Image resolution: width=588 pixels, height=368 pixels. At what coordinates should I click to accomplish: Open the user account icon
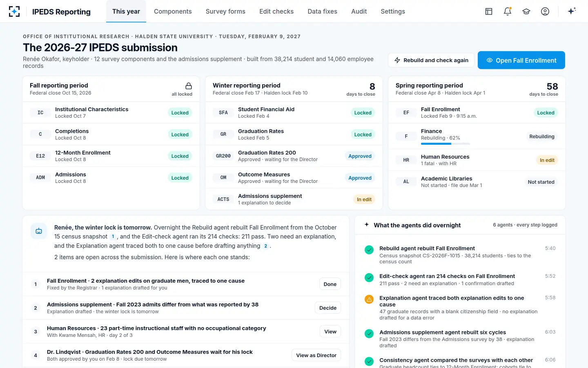pyautogui.click(x=545, y=11)
